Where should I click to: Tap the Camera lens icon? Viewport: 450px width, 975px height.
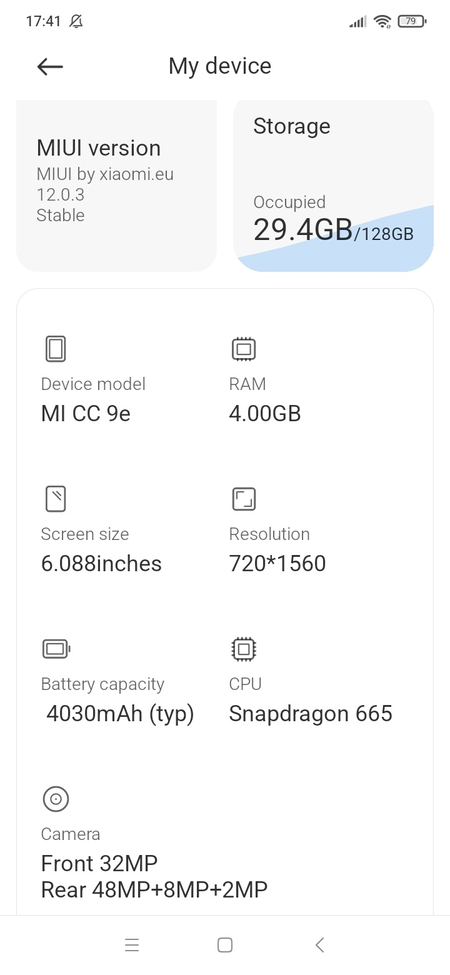[x=55, y=799]
